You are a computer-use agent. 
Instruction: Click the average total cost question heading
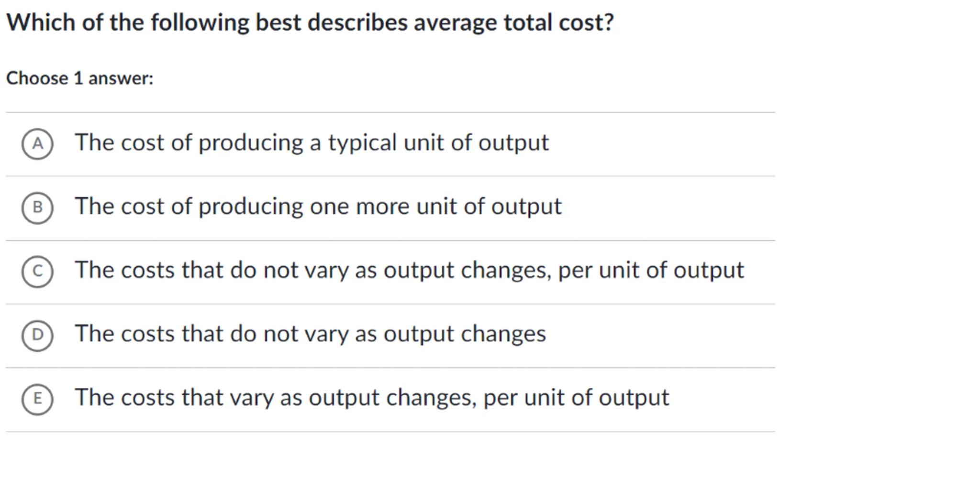pos(309,22)
